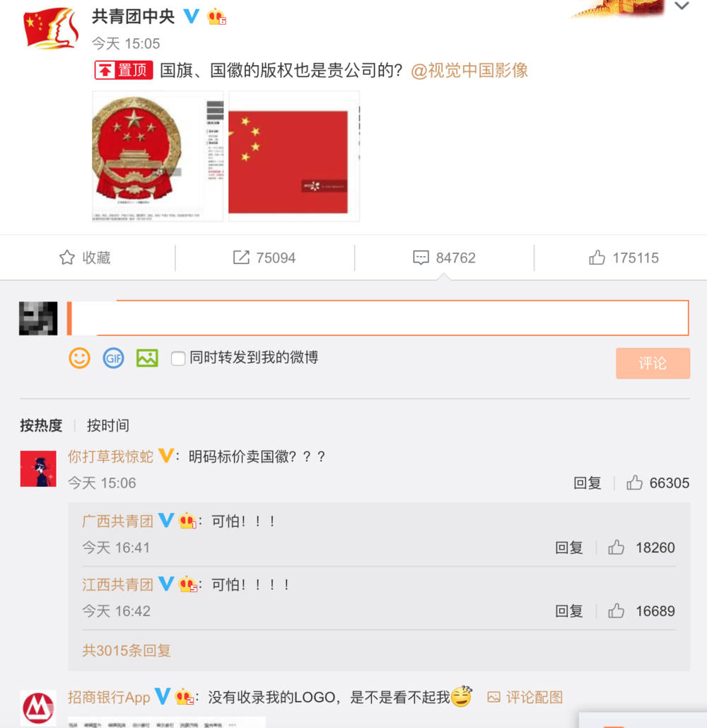Click into the comment text box
Image resolution: width=707 pixels, height=728 pixels.
[378, 318]
